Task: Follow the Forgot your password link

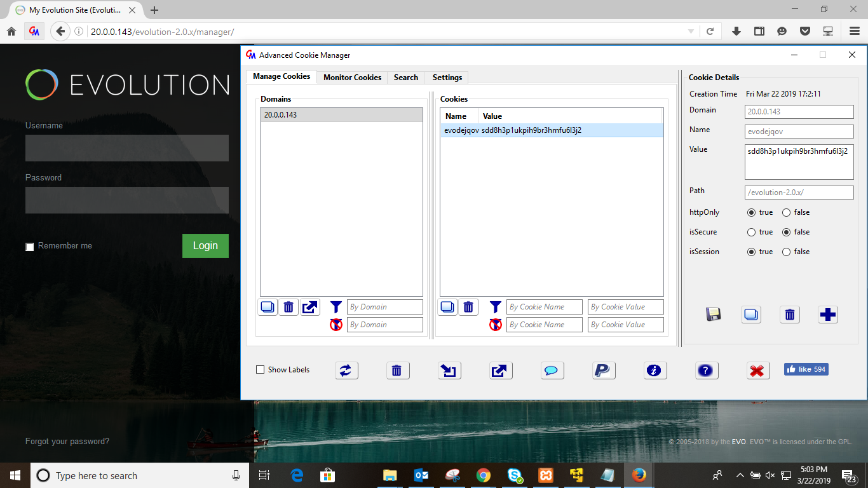Action: (67, 442)
